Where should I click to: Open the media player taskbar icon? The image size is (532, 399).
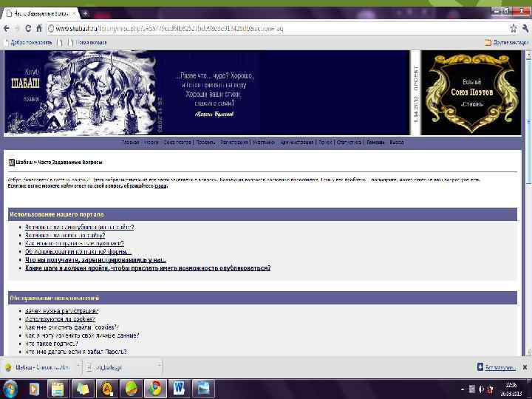click(34, 389)
